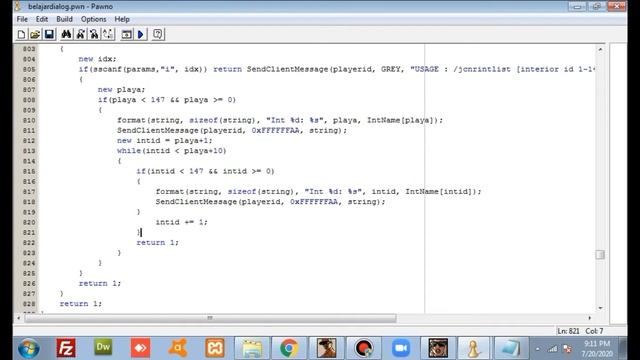The height and width of the screenshot is (360, 640).
Task: Create a new file with the New toolbar icon
Action: point(21,34)
